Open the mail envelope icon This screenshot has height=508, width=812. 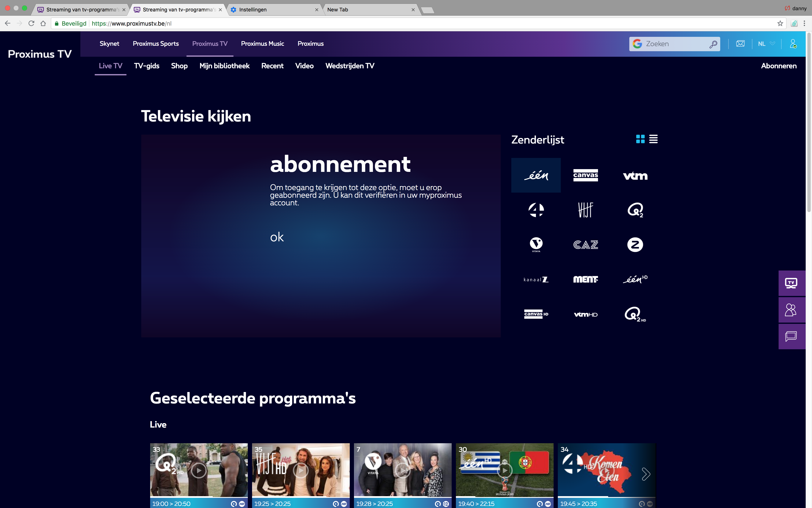pos(740,44)
